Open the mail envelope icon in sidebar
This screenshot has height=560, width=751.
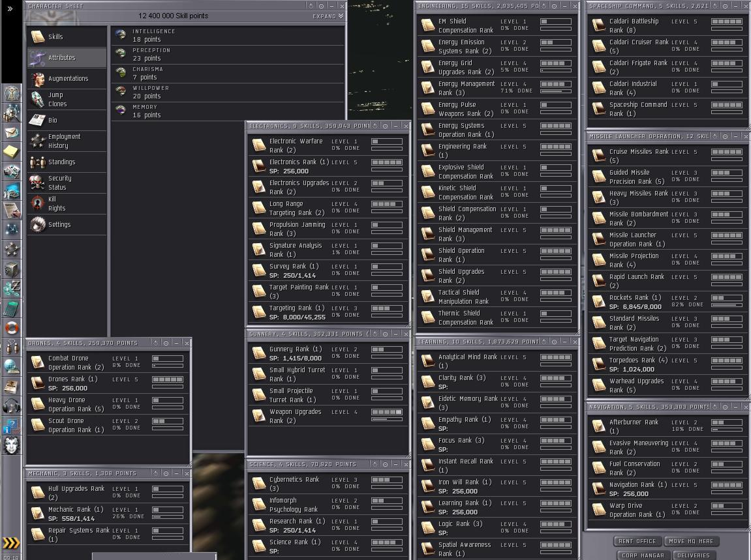[x=12, y=132]
